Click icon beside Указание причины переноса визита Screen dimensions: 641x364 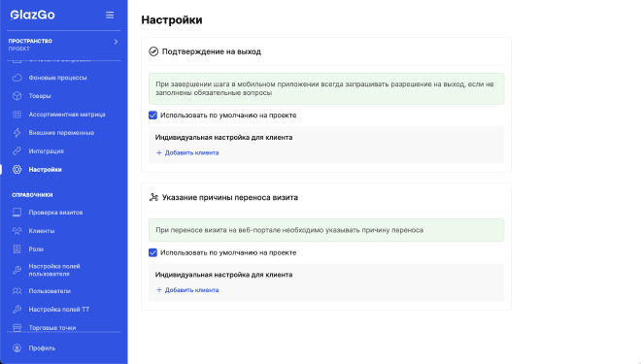153,197
